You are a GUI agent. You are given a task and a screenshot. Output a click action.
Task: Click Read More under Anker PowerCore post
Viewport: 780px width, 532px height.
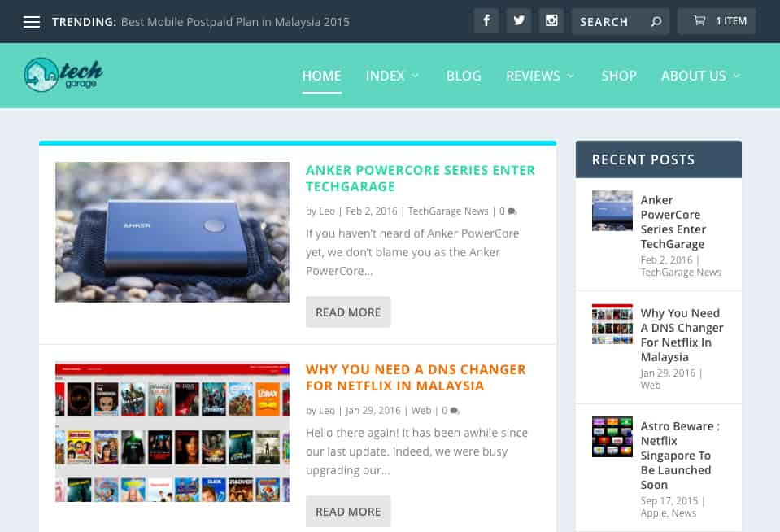pyautogui.click(x=348, y=312)
